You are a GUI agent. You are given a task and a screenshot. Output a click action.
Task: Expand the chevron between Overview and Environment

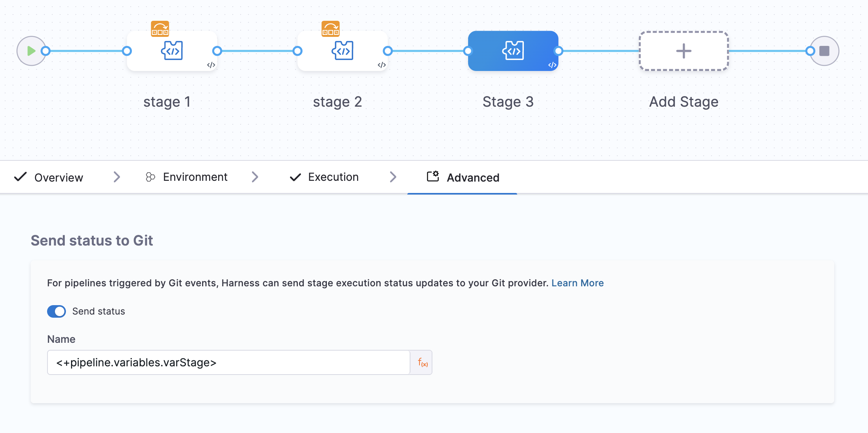tap(116, 177)
